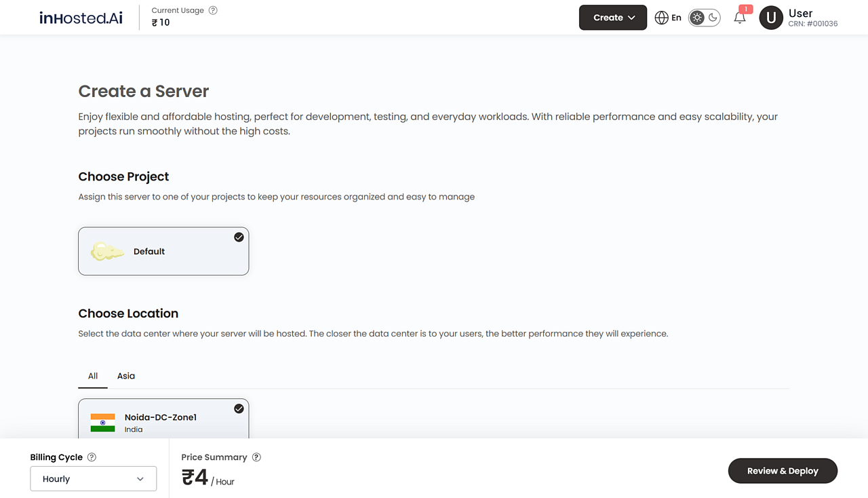The width and height of the screenshot is (868, 498).
Task: Expand the Hourly dropdown chevron
Action: click(x=140, y=478)
